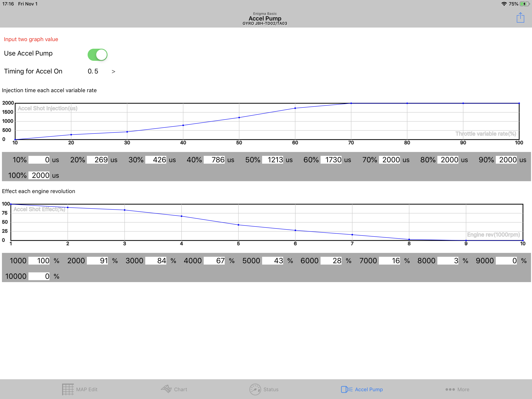The width and height of the screenshot is (532, 399).
Task: Open the Timing for Accel On value 0.5
Action: 93,71
